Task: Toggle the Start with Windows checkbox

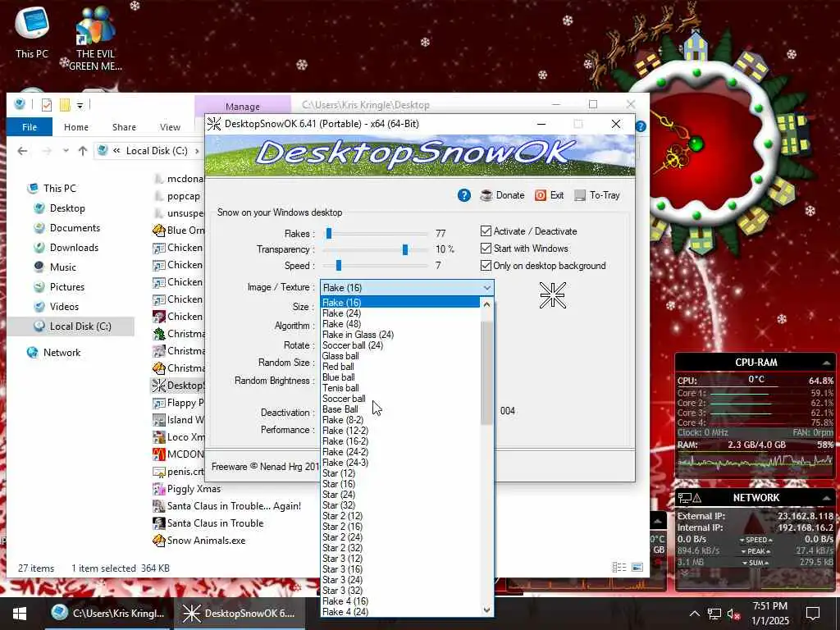Action: click(x=486, y=248)
